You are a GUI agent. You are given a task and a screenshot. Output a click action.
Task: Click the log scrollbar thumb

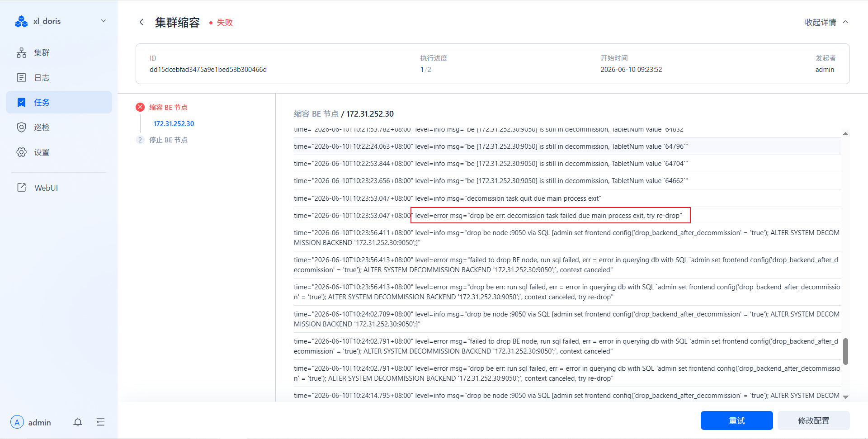coord(845,351)
